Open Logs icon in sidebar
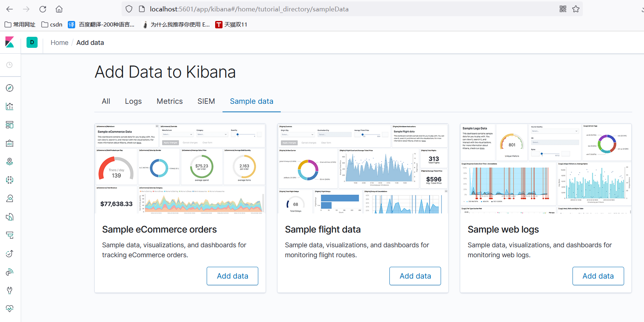Screen dimensions: 644x322 tap(10, 217)
